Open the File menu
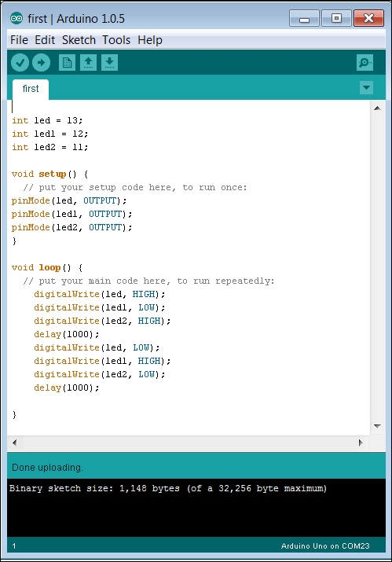This screenshot has width=392, height=562. (x=19, y=40)
